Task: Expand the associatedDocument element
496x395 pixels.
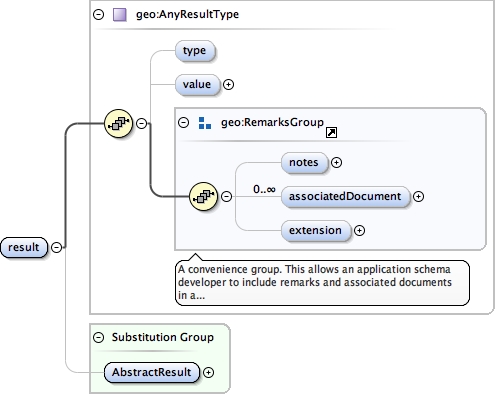Action: [x=418, y=197]
